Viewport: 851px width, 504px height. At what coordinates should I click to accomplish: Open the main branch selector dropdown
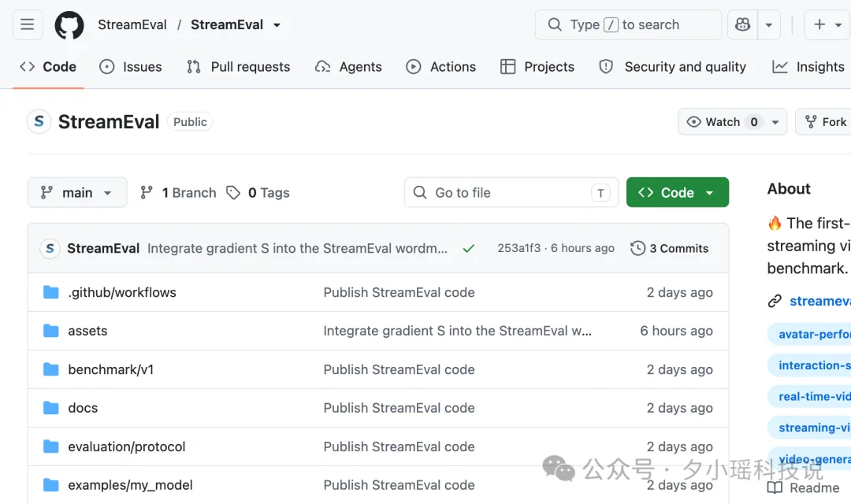pyautogui.click(x=77, y=193)
